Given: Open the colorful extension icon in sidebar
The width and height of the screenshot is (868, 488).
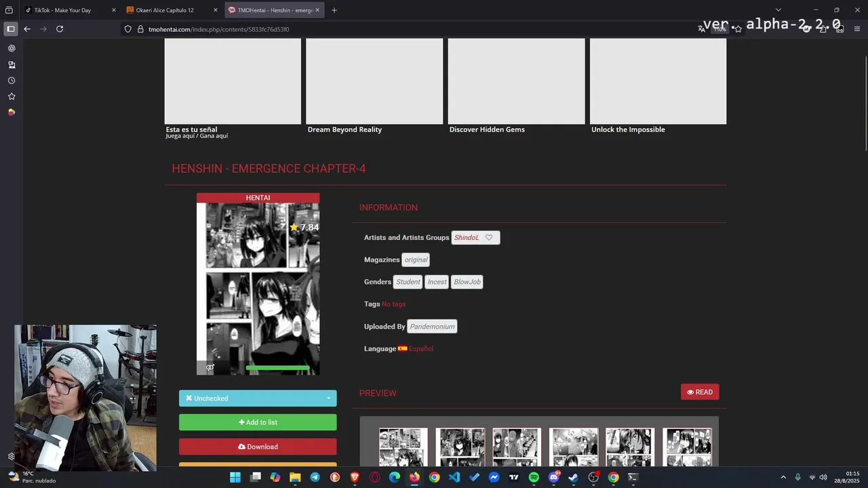Looking at the screenshot, I should (12, 113).
